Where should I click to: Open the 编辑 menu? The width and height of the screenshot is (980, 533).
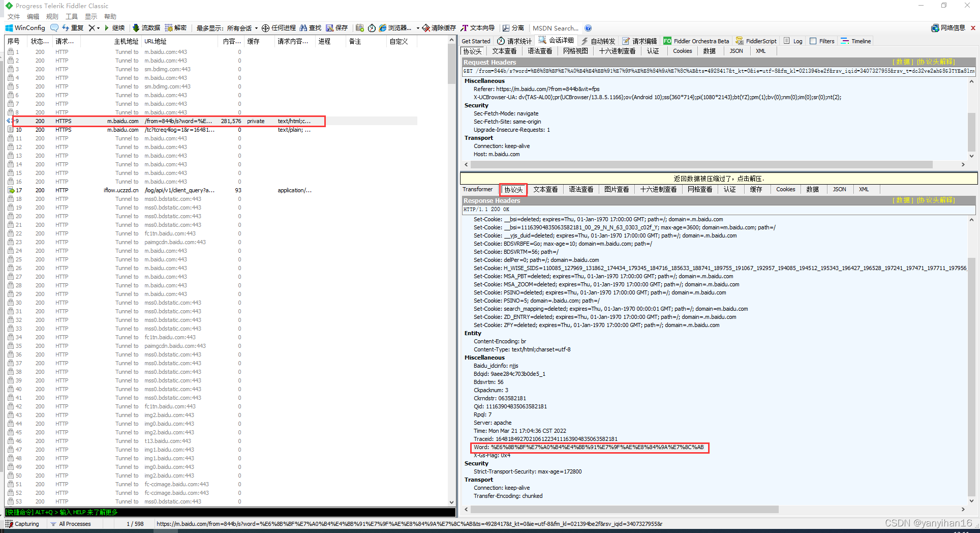click(x=33, y=16)
